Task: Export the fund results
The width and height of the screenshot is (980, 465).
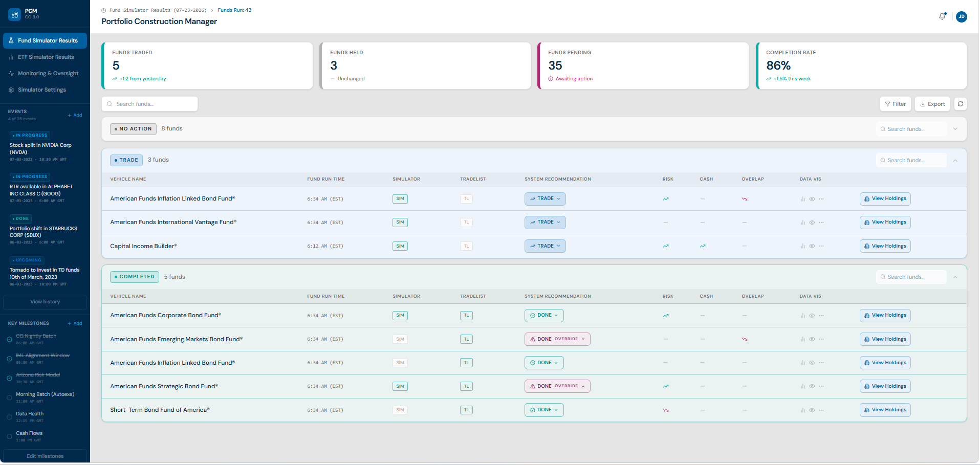Action: tap(932, 104)
